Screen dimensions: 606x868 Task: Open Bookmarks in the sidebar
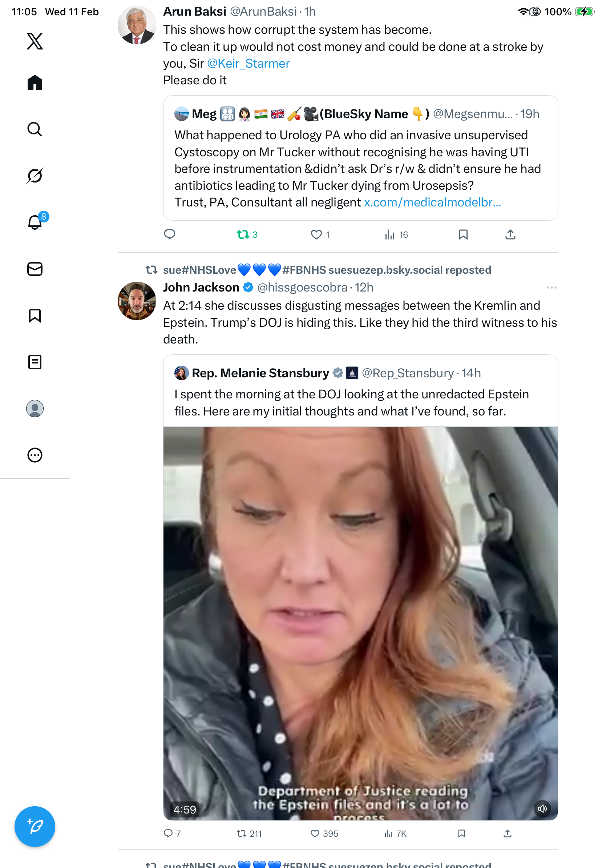[x=35, y=315]
